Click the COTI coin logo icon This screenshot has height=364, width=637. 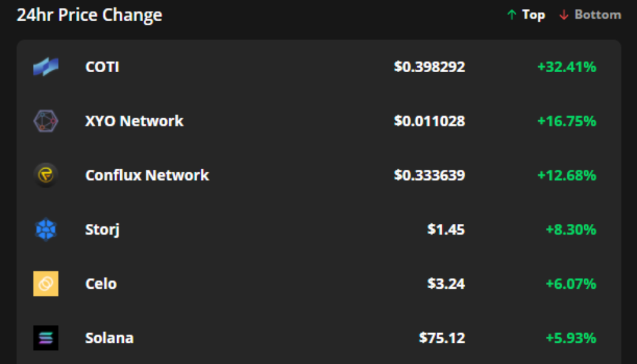[x=45, y=67]
